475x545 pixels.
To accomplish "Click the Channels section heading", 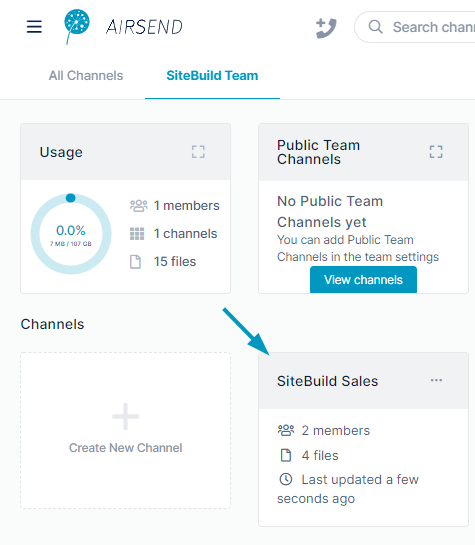I will click(52, 324).
